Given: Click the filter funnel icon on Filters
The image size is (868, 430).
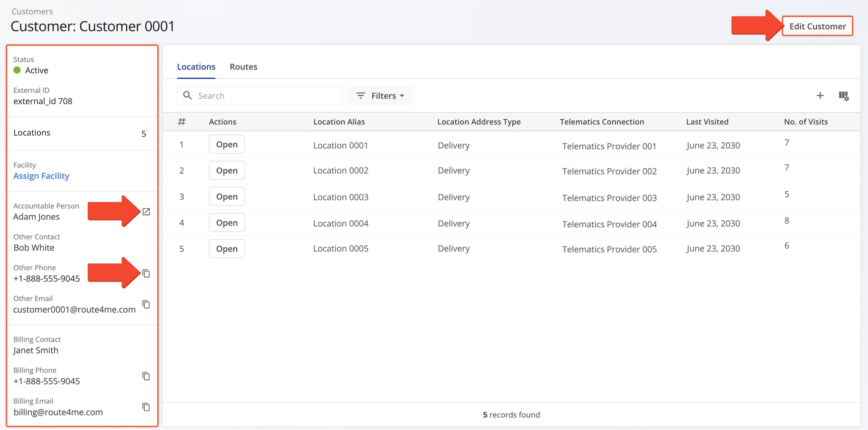Looking at the screenshot, I should click(x=361, y=95).
